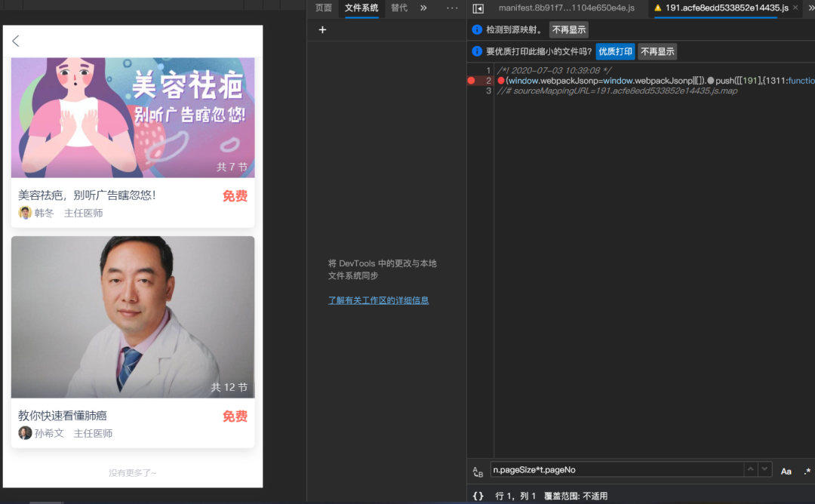Show more navigator tabs with the chevron
Screen dimensions: 815x504
423,8
